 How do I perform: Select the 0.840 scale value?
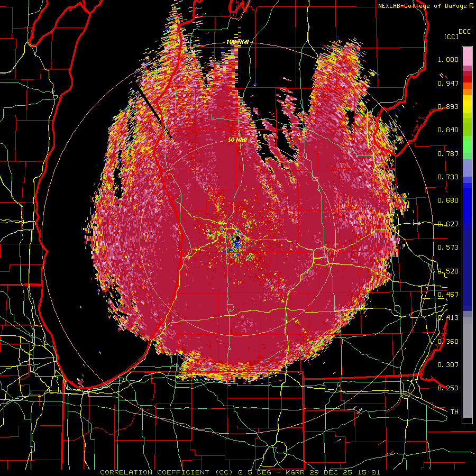tap(448, 130)
